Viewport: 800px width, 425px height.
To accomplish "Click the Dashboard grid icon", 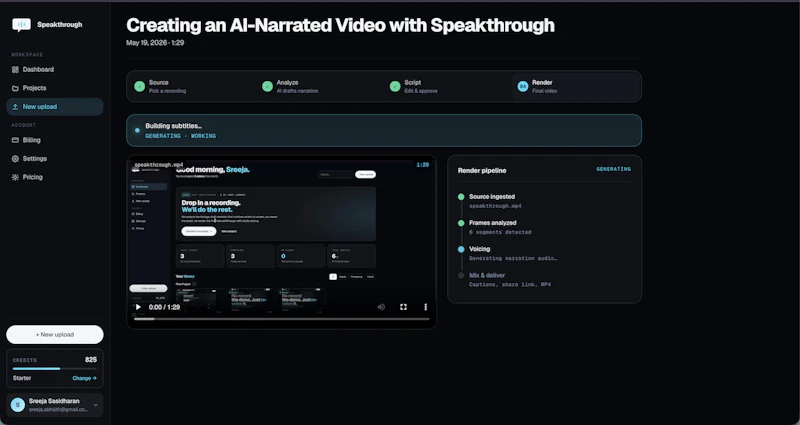I will 15,69.
